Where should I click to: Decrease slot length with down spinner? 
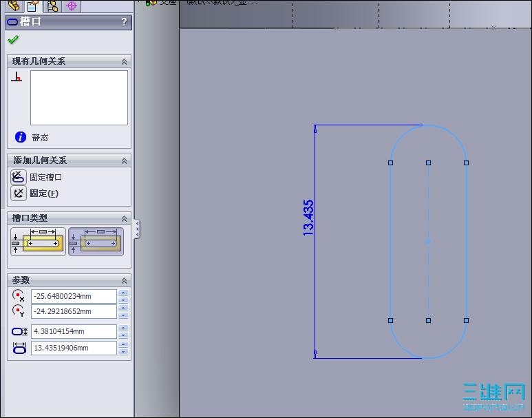coord(123,351)
